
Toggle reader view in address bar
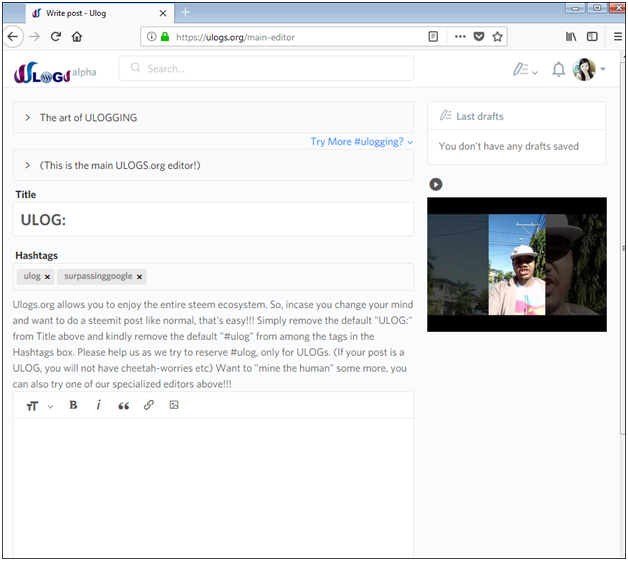tap(433, 37)
